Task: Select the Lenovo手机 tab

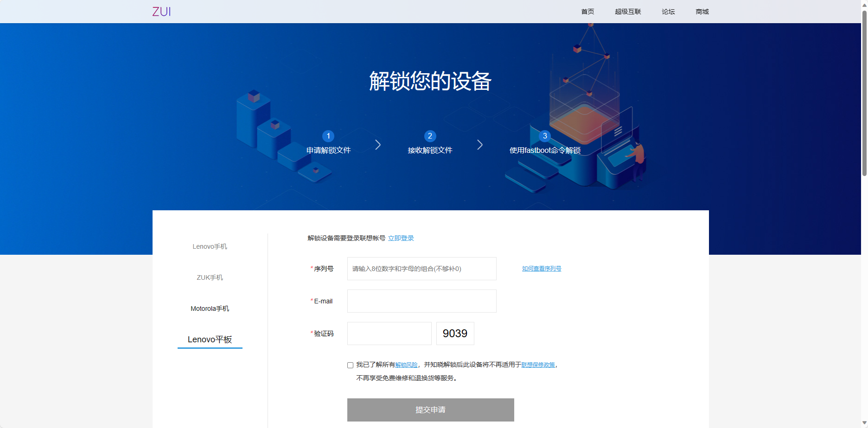Action: 210,246
